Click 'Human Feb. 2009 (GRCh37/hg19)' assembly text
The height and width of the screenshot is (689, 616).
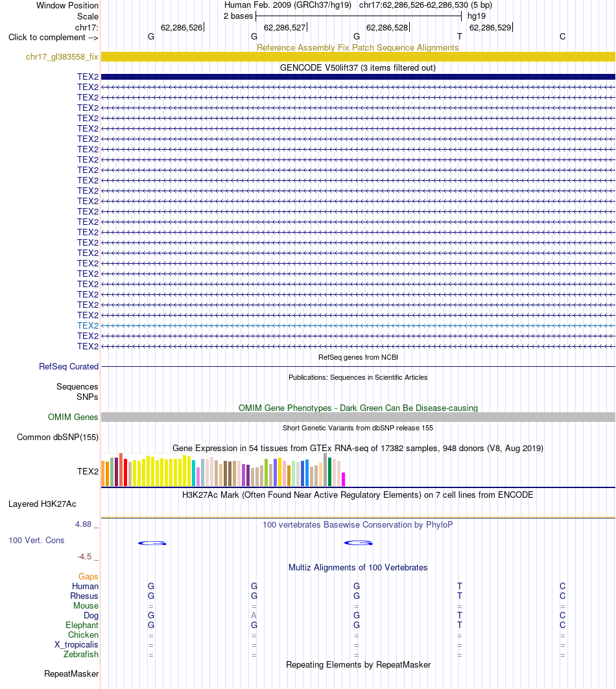(287, 5)
